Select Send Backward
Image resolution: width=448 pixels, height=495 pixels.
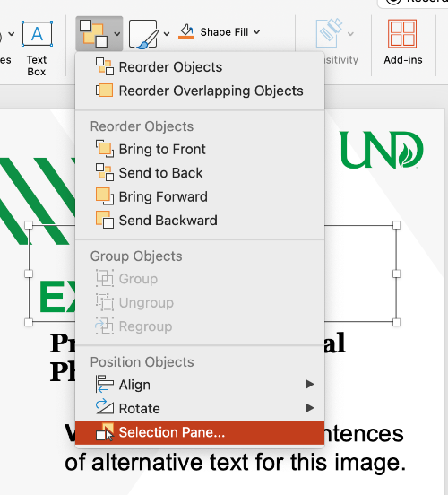coord(200,221)
